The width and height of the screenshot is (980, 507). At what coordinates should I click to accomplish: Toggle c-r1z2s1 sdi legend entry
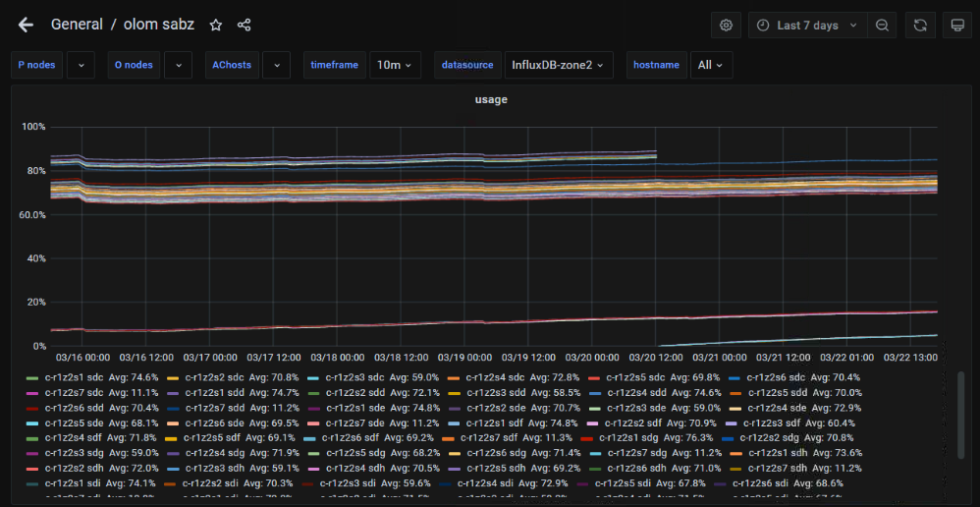click(x=75, y=483)
